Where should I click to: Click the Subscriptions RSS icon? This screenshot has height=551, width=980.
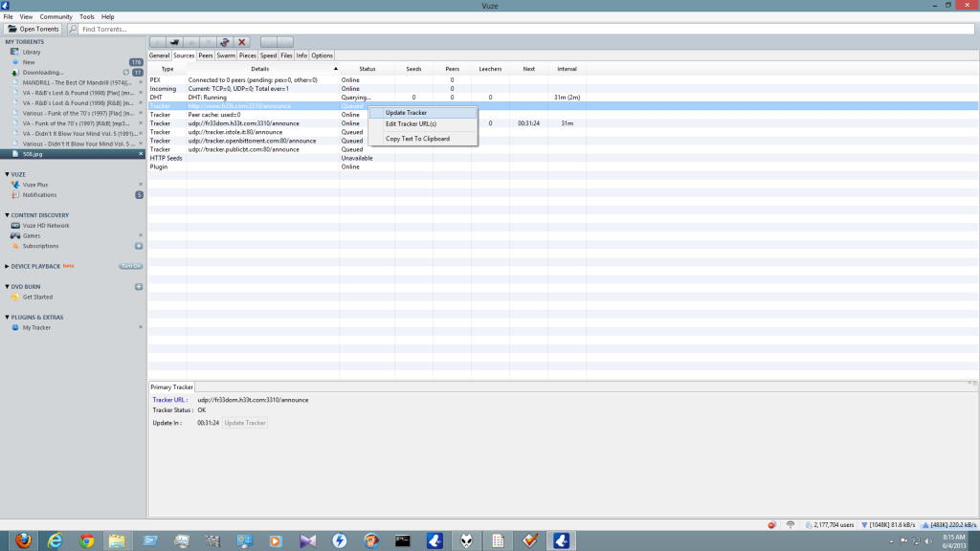(15, 246)
